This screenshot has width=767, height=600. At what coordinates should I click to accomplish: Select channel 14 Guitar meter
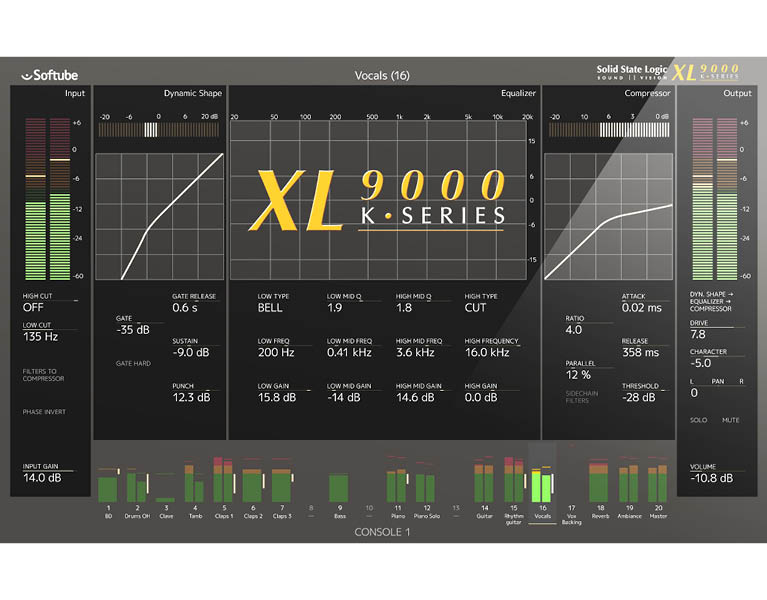pos(484,481)
